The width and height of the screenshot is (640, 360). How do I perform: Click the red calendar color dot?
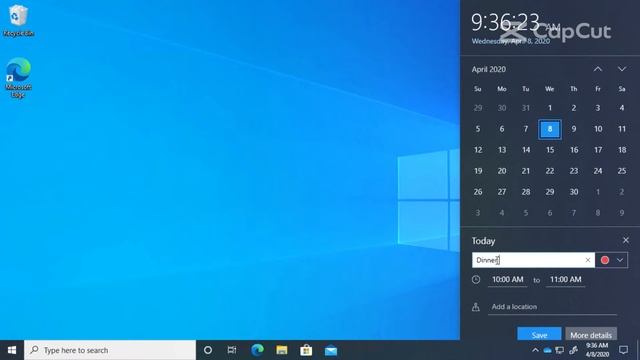click(x=605, y=260)
